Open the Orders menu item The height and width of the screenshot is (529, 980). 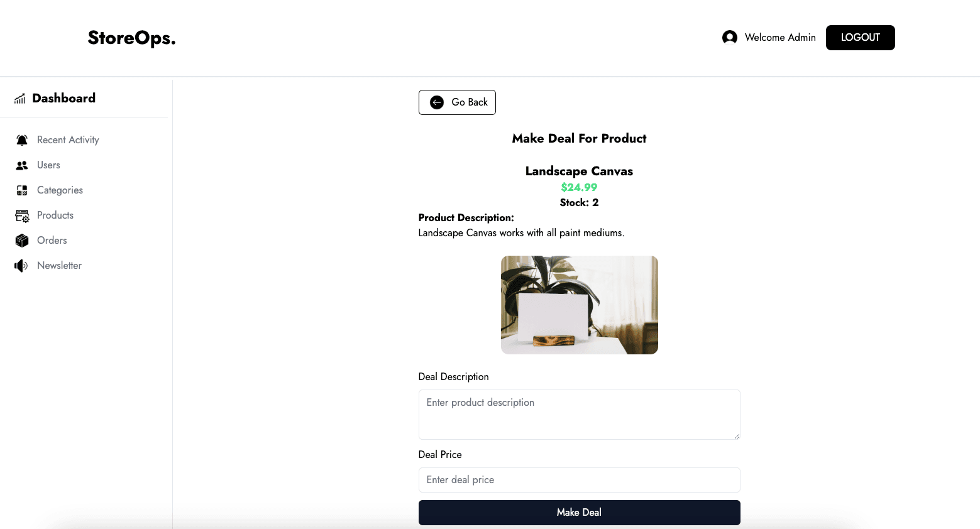pyautogui.click(x=52, y=241)
